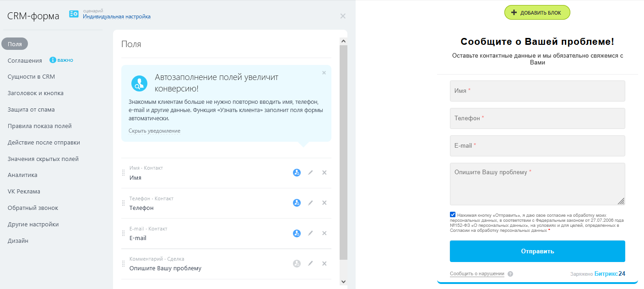Image resolution: width=644 pixels, height=289 pixels.
Task: Click the scenario settings icon
Action: pyautogui.click(x=74, y=14)
